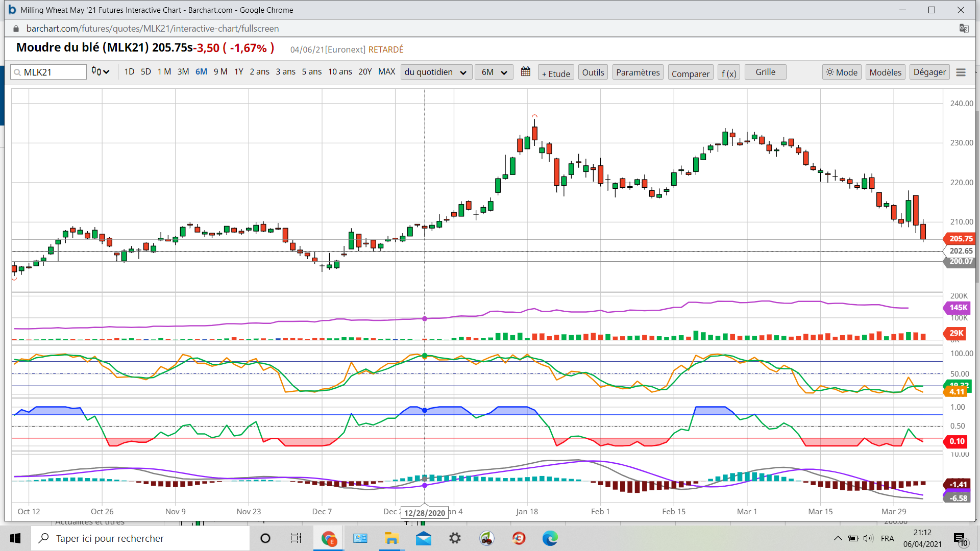The width and height of the screenshot is (980, 551).
Task: Click the Microsoft Edge taskbar icon
Action: click(x=550, y=538)
